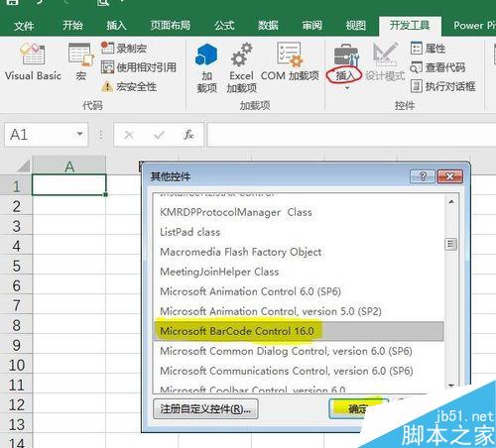Switch to the 页面布局 tab

(171, 26)
